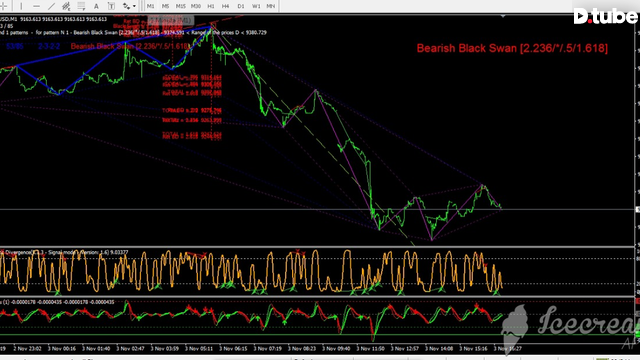Switch chart to D1 timeframe
This screenshot has width=640, height=360.
point(241,6)
